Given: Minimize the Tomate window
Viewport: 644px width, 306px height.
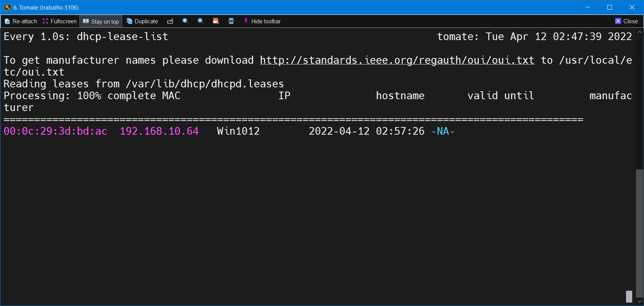Looking at the screenshot, I should pos(588,7).
